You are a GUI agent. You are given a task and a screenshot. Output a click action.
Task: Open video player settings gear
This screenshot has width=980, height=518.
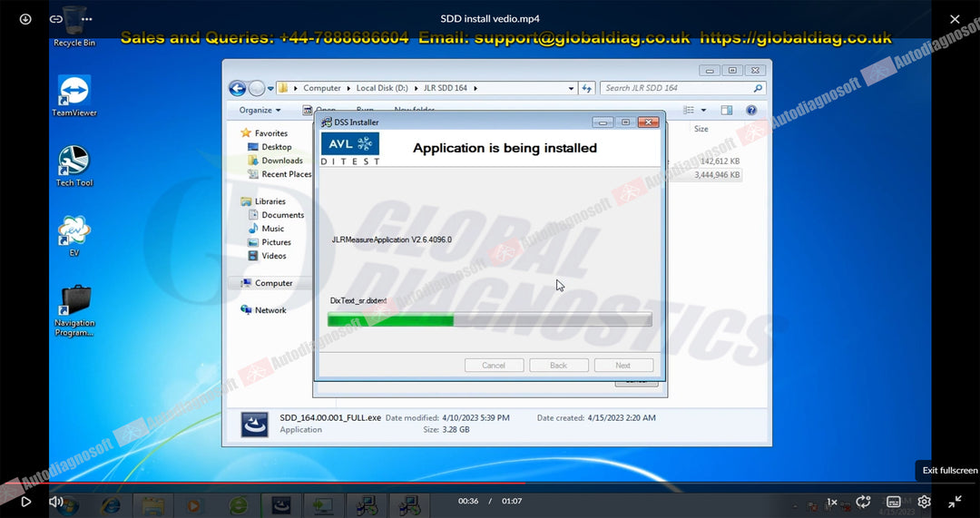[924, 502]
